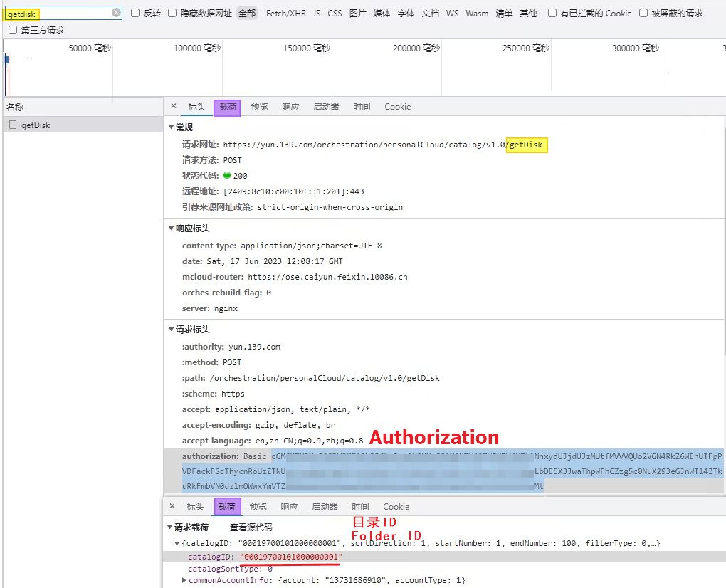Image resolution: width=726 pixels, height=588 pixels.
Task: Expand the commonAccountInfo object
Action: 184,580
